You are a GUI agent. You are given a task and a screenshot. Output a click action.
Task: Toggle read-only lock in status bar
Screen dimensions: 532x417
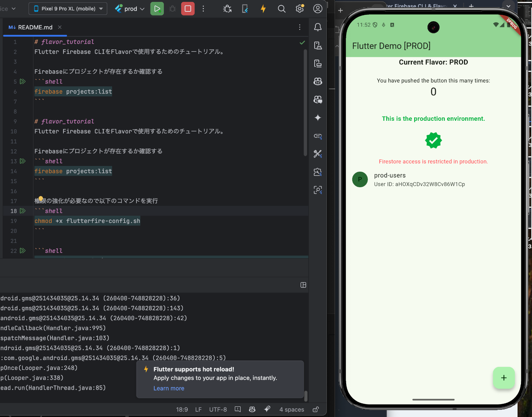click(315, 409)
